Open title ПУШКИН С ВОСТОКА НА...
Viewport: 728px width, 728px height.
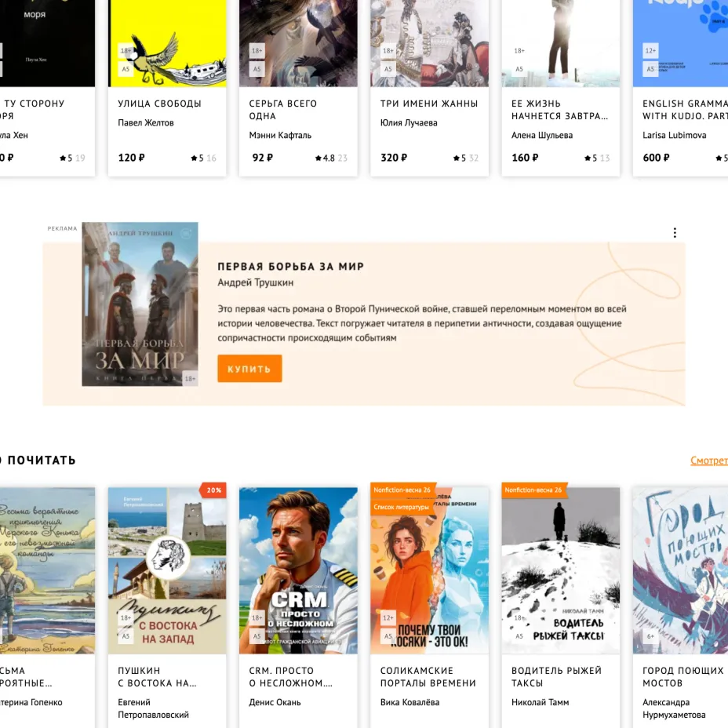coord(158,677)
